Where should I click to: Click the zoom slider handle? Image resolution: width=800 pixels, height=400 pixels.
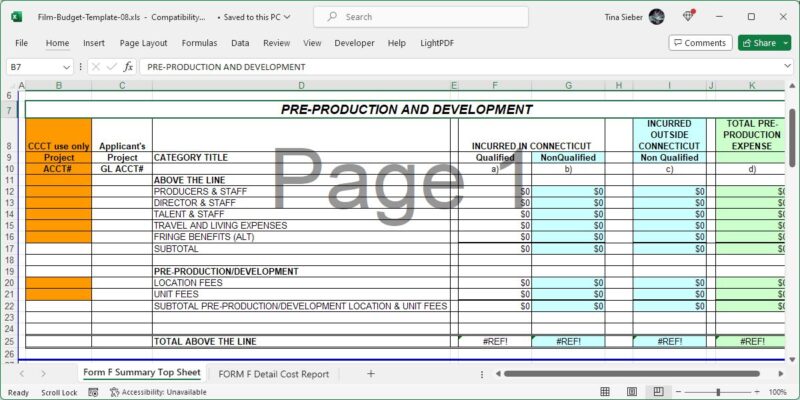(718, 392)
